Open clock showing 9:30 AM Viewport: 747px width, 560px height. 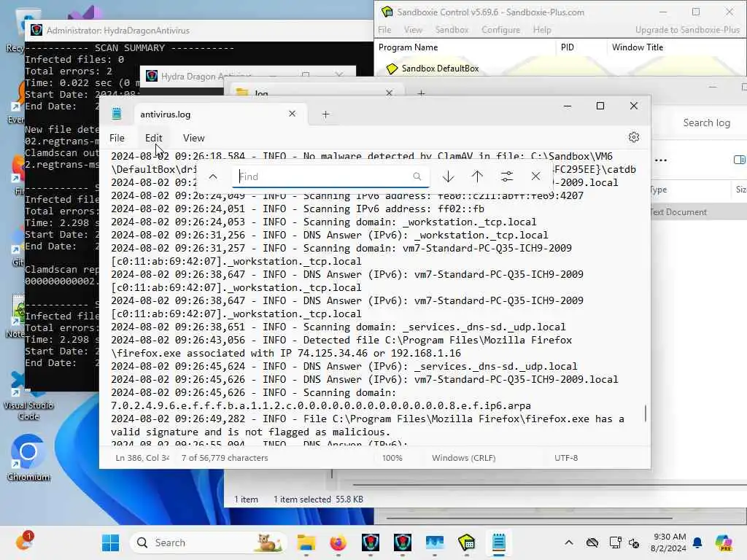[x=670, y=542]
